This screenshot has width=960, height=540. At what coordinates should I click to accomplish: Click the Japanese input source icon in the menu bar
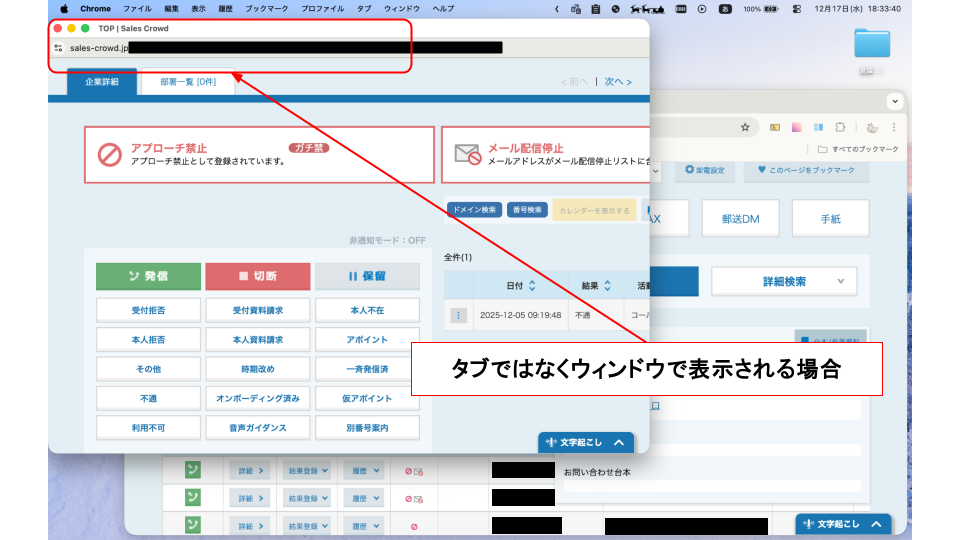point(752,8)
